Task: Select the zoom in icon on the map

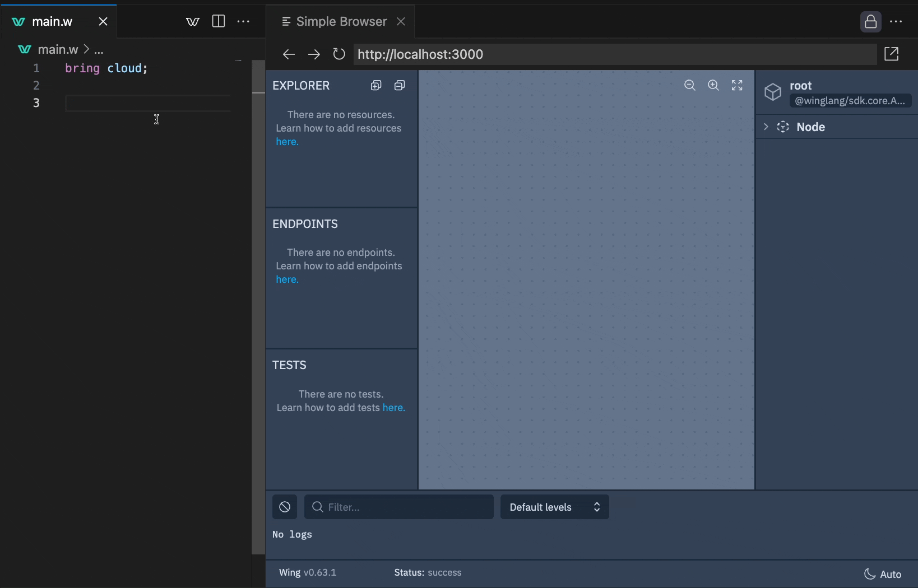Action: click(x=713, y=85)
